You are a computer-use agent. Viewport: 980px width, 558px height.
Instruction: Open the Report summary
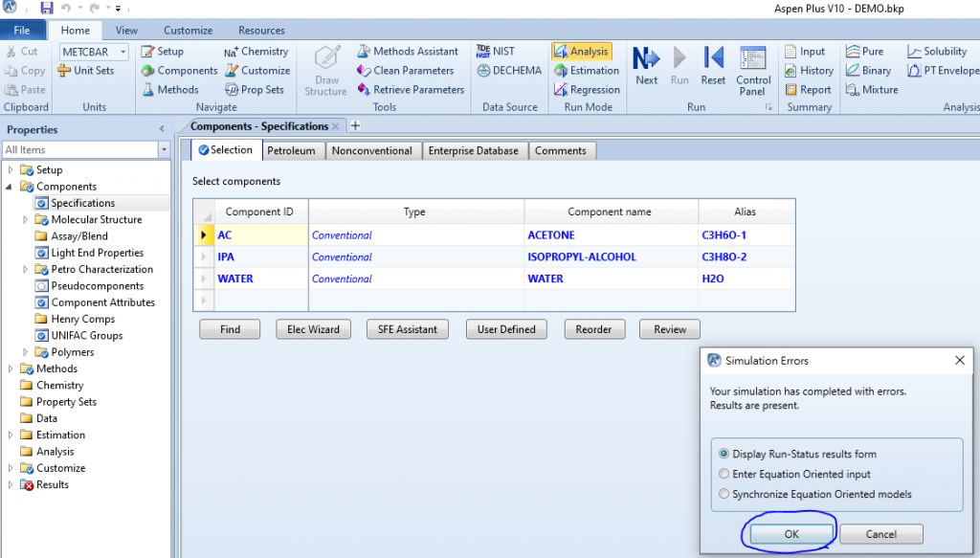(808, 89)
